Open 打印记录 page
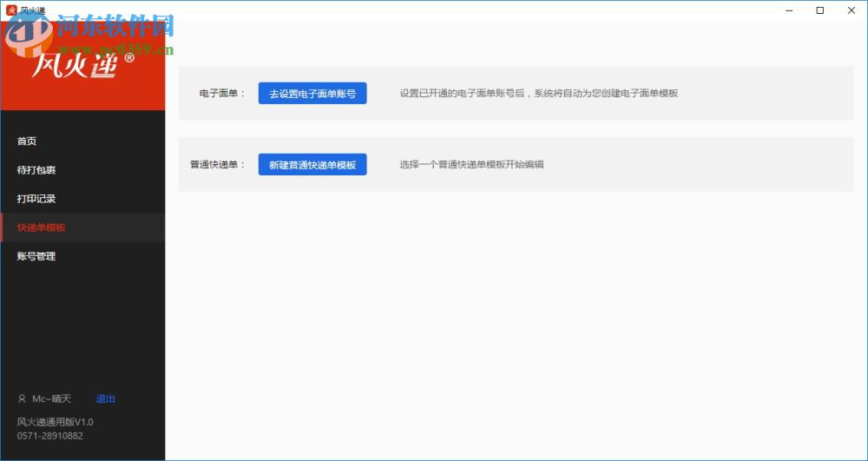 tap(82, 199)
